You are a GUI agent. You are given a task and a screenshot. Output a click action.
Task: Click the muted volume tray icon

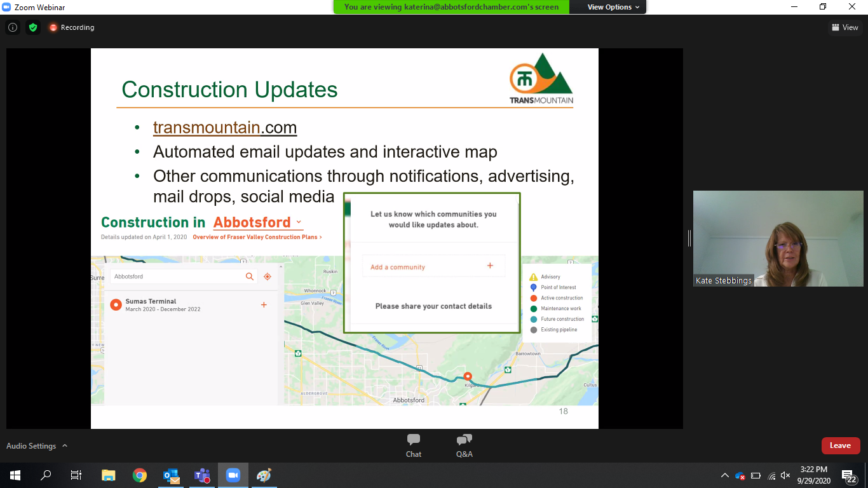(x=786, y=475)
